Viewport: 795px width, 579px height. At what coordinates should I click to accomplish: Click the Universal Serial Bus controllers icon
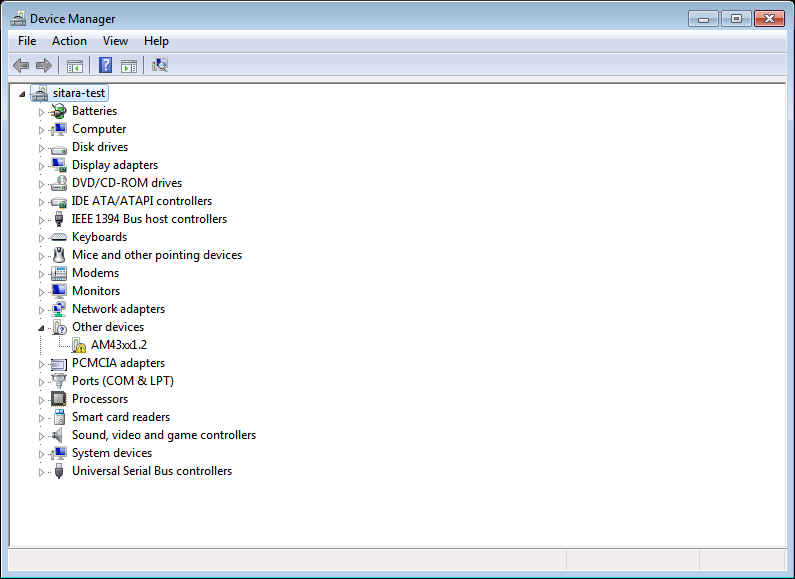59,471
